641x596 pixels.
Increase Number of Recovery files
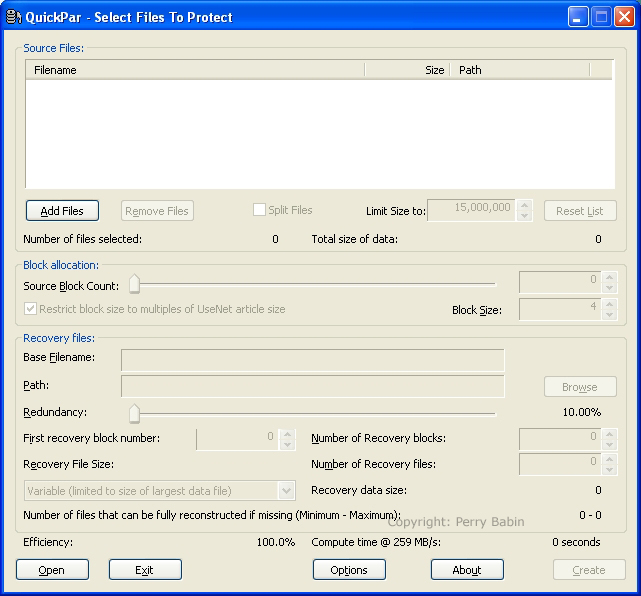[x=610, y=459]
